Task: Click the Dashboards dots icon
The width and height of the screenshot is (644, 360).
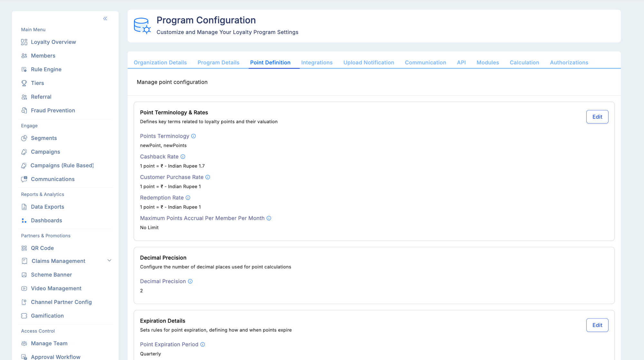Action: tap(24, 220)
